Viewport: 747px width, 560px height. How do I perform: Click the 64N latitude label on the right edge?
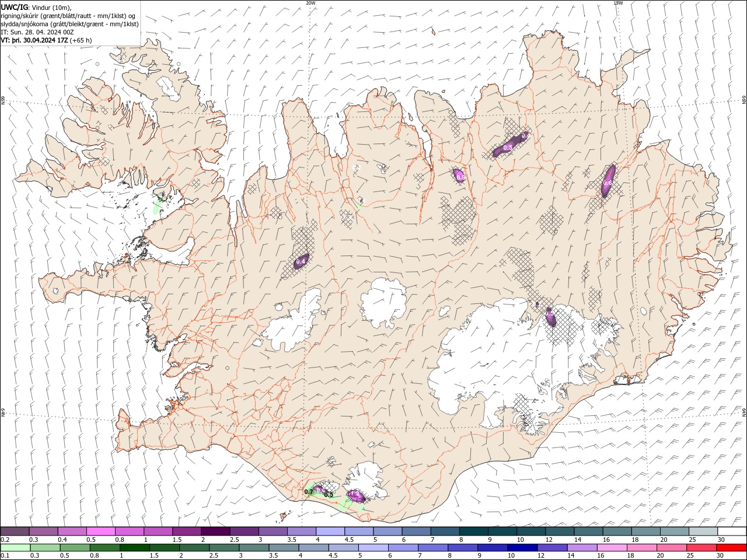click(744, 411)
